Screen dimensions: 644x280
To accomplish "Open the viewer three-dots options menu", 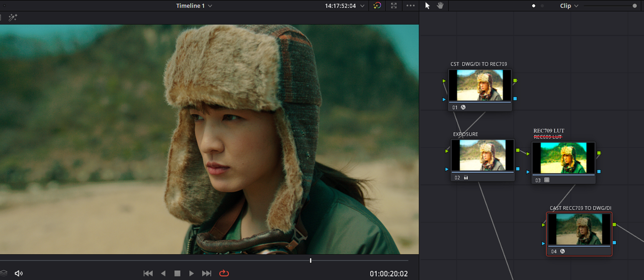I will [411, 6].
